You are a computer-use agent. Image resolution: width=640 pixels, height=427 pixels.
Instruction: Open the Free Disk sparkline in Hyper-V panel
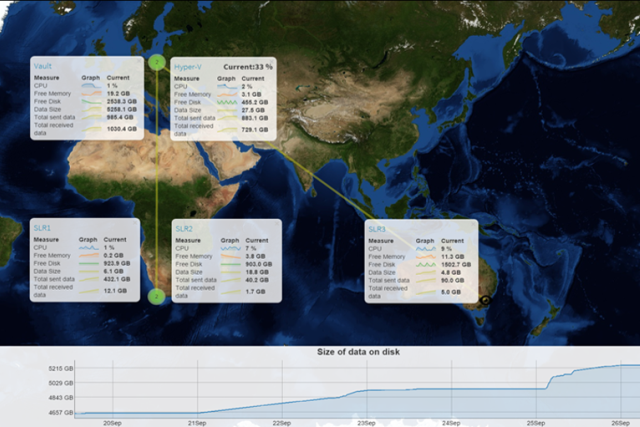[x=225, y=101]
